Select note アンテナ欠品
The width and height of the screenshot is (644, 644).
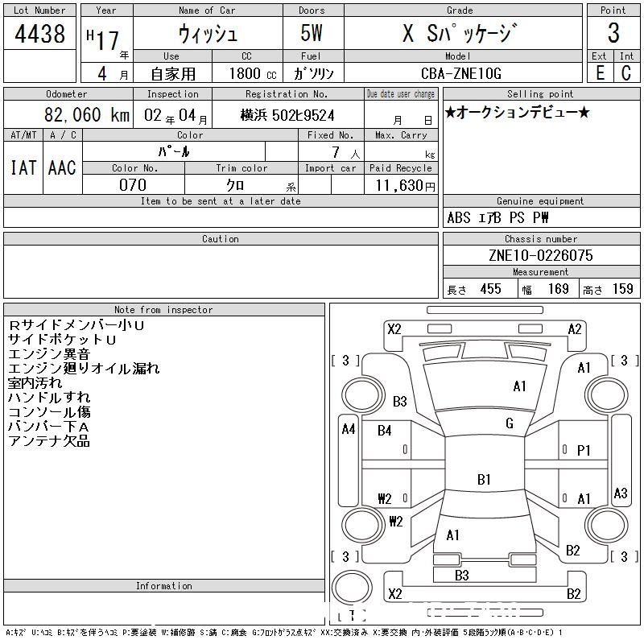click(49, 441)
